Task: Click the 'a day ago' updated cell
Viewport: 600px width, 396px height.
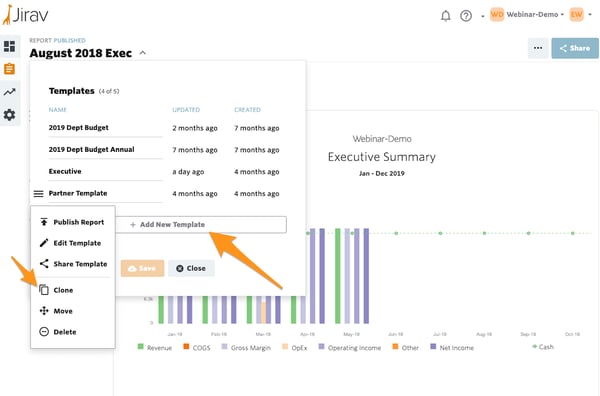Action: 188,172
